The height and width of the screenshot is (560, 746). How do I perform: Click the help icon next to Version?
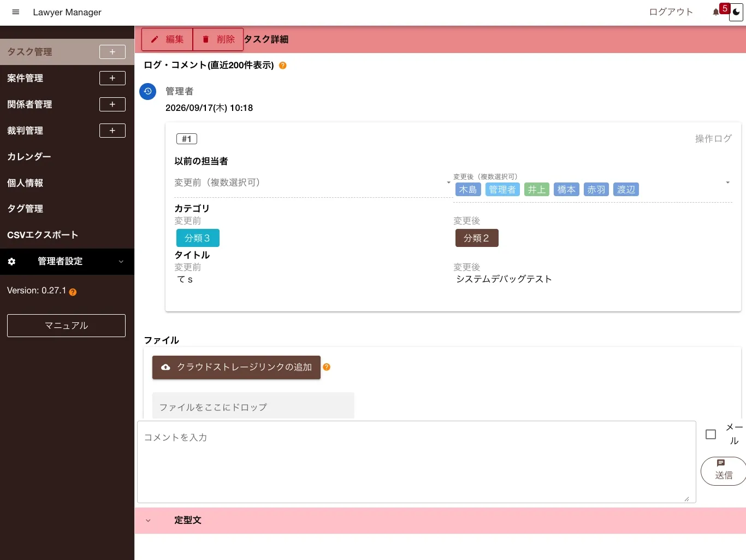click(x=73, y=292)
